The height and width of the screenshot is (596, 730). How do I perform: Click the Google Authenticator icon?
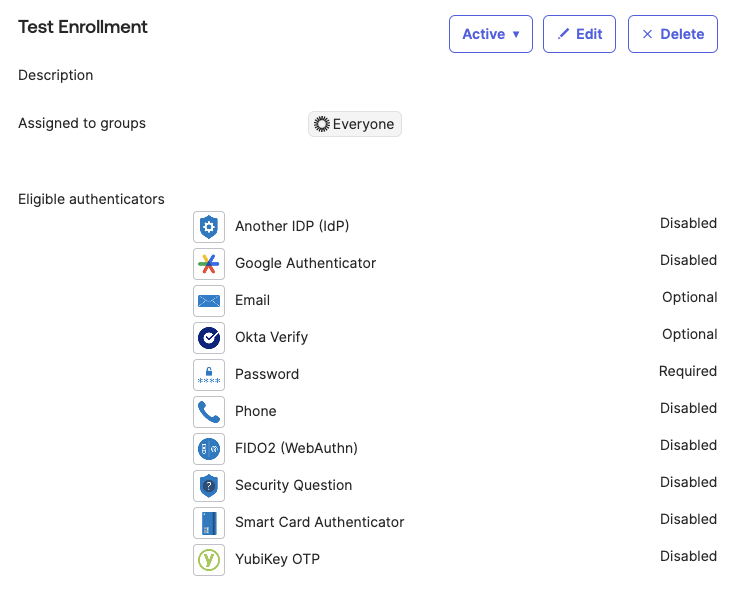coord(208,264)
